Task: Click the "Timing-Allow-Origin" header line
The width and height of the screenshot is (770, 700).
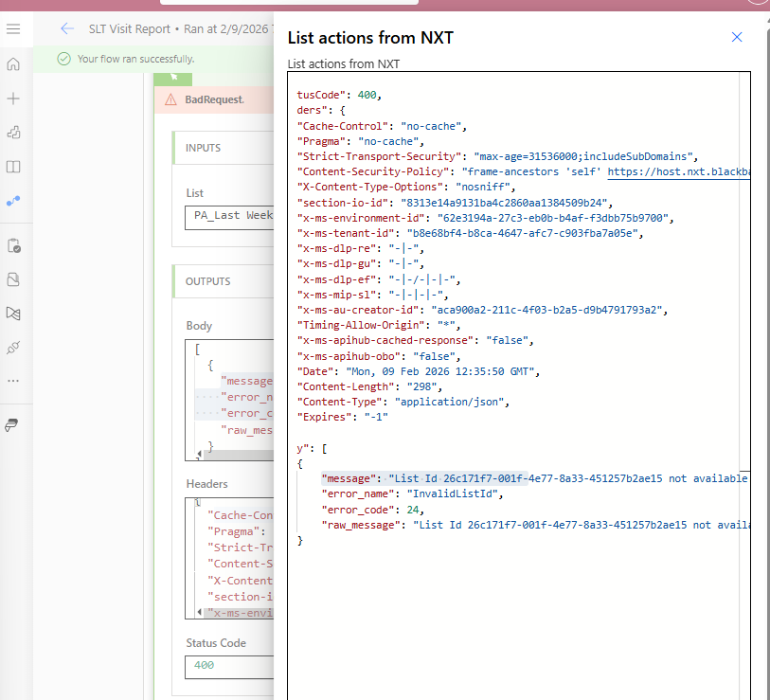Action: pyautogui.click(x=378, y=325)
